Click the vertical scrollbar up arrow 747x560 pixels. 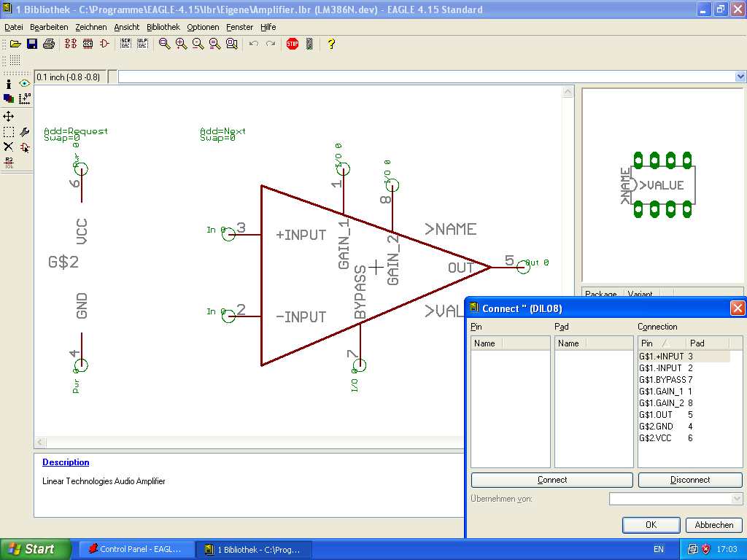click(568, 91)
